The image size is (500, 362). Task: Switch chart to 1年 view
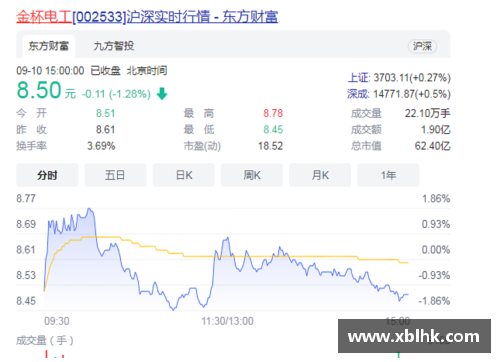coord(388,175)
